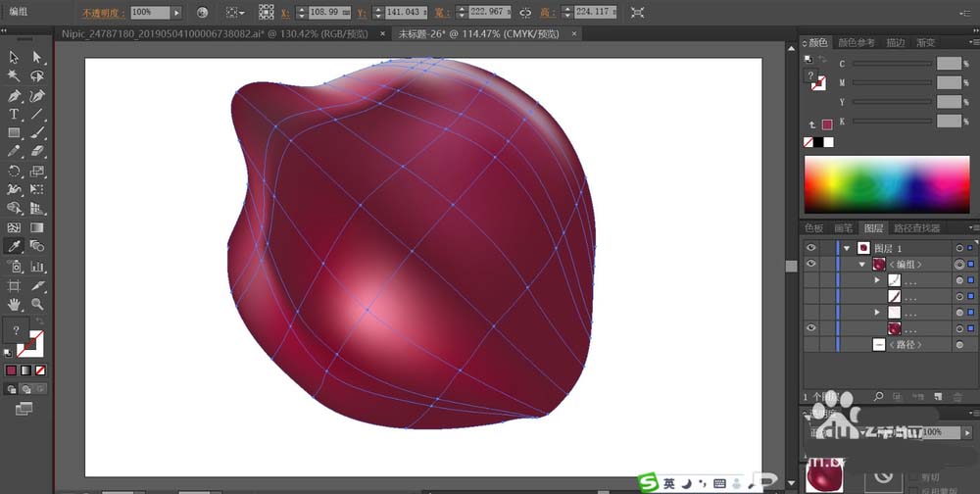Select the Hand tool

point(14,305)
